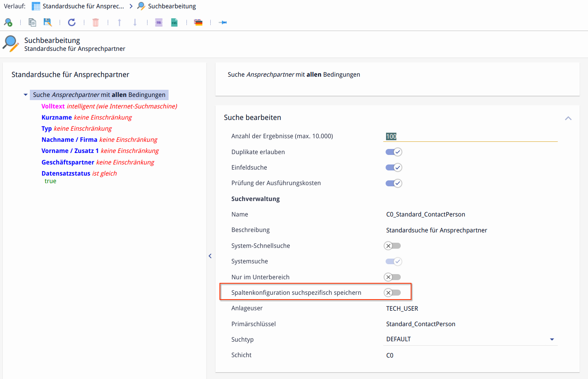Run the search with the magnifier play icon
This screenshot has height=379, width=588.
pyautogui.click(x=8, y=23)
